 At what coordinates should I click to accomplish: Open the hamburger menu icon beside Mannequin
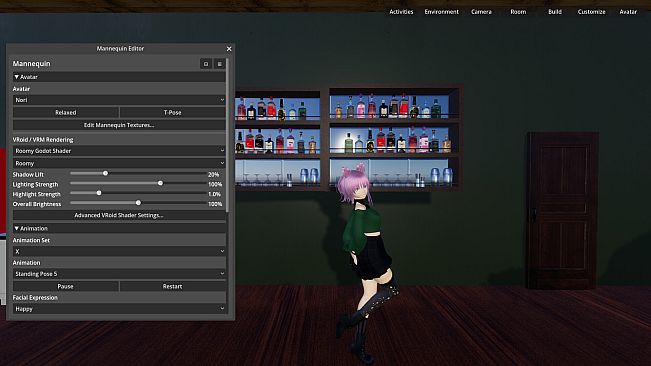coord(220,64)
